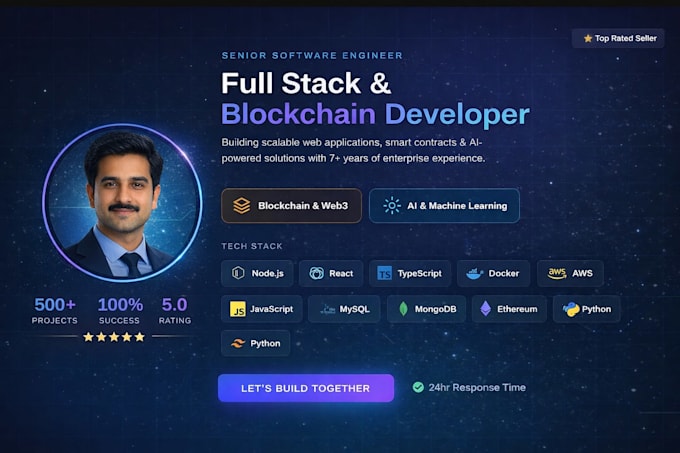Click the TypeScript chip label text
The width and height of the screenshot is (680, 453).
(x=419, y=274)
